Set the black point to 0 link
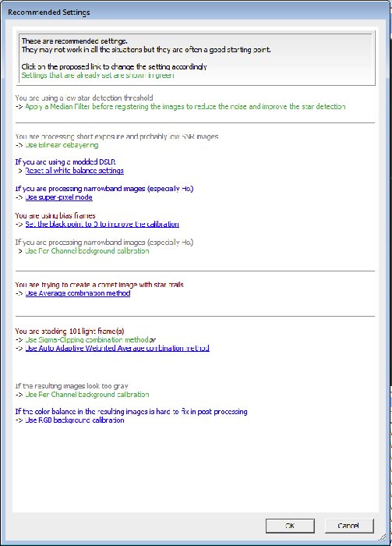 pos(102,224)
